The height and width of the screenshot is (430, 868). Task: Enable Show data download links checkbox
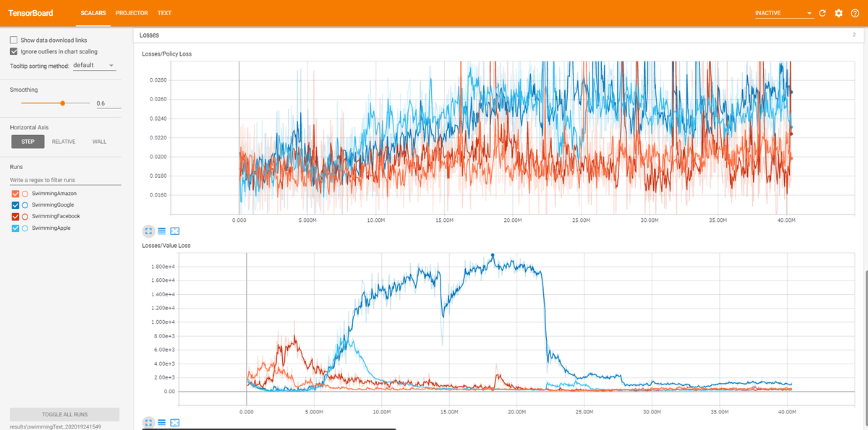pyautogui.click(x=14, y=40)
